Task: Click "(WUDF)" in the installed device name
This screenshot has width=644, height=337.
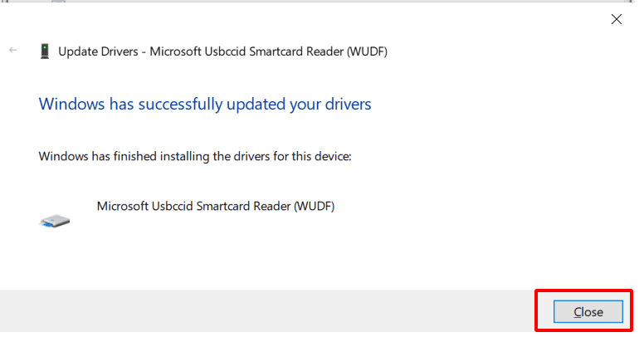Action: [x=315, y=206]
